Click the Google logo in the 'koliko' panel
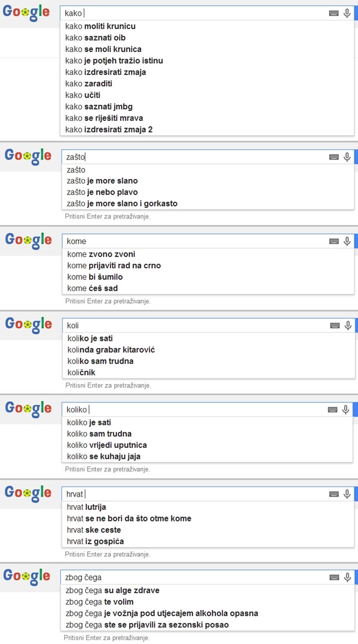This screenshot has height=644, width=358. [27, 408]
